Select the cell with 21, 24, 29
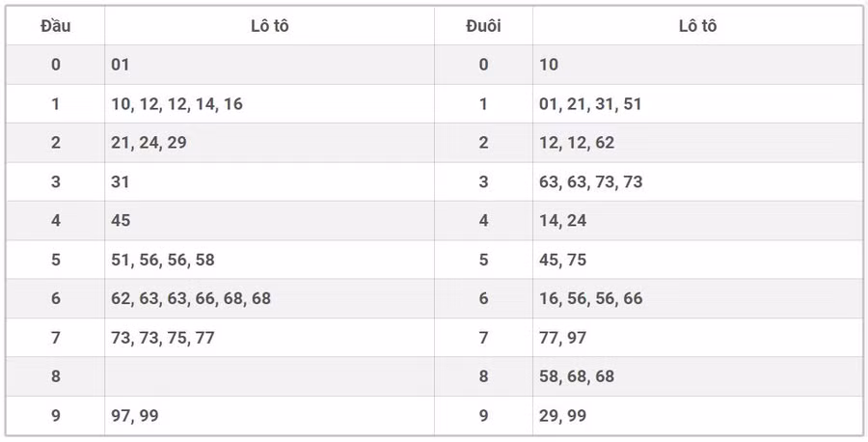This screenshot has height=442, width=868. (149, 143)
